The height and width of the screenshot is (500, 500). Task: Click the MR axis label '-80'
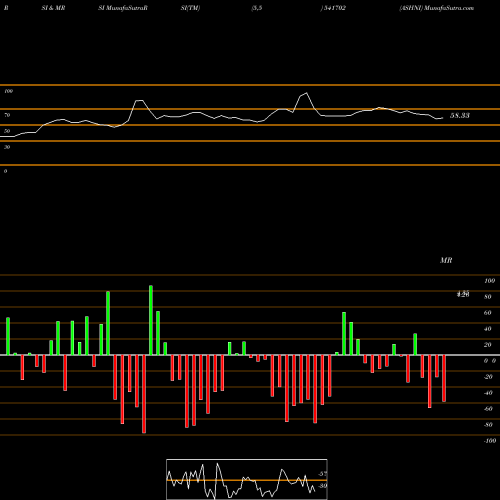tap(488, 425)
